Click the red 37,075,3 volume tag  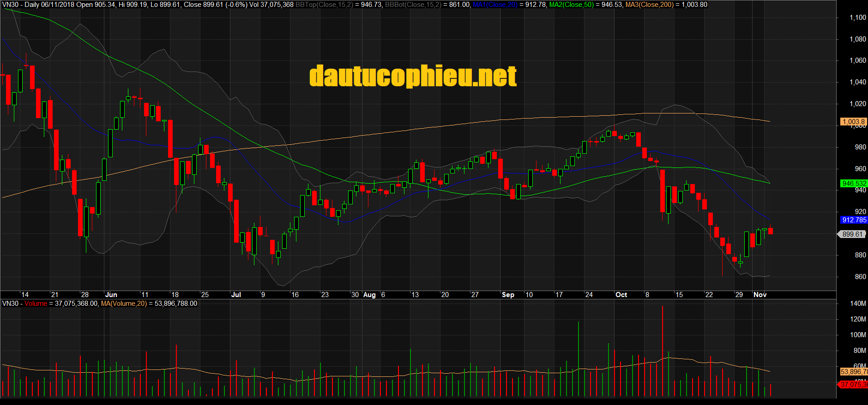tap(853, 384)
